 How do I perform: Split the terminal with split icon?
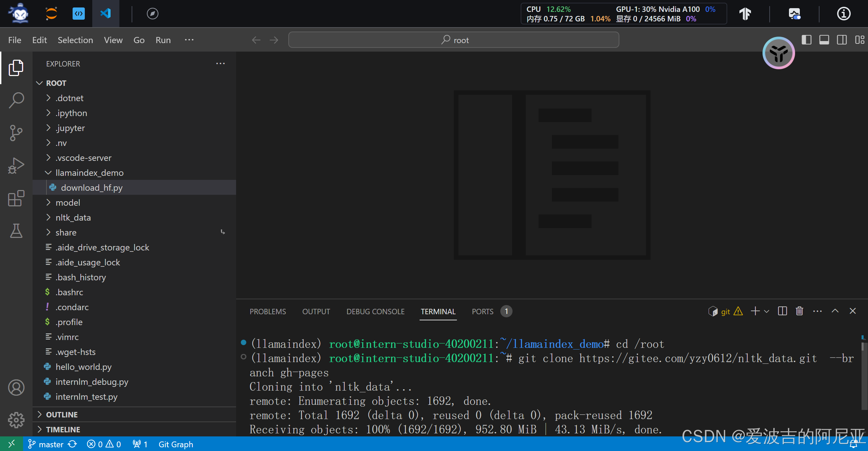click(x=782, y=311)
